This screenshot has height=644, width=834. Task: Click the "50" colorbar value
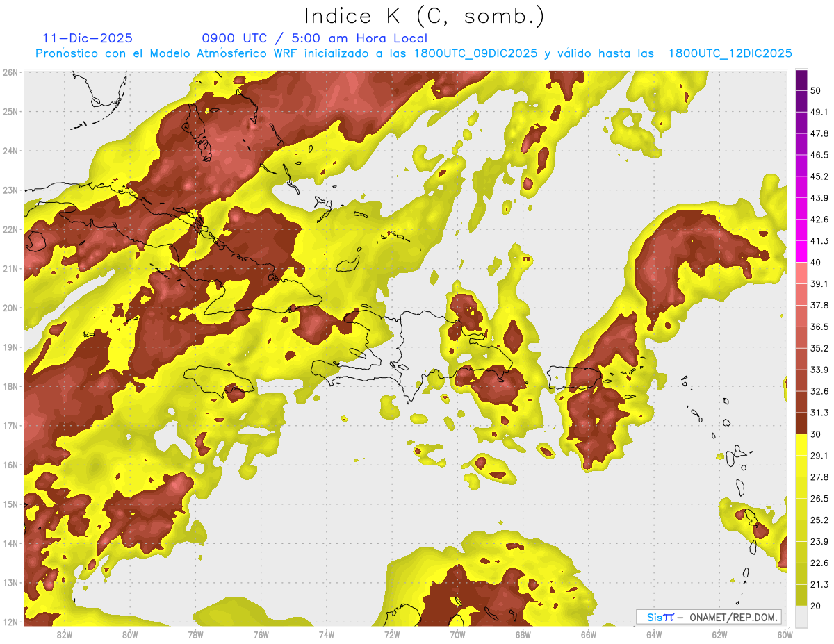coord(816,90)
